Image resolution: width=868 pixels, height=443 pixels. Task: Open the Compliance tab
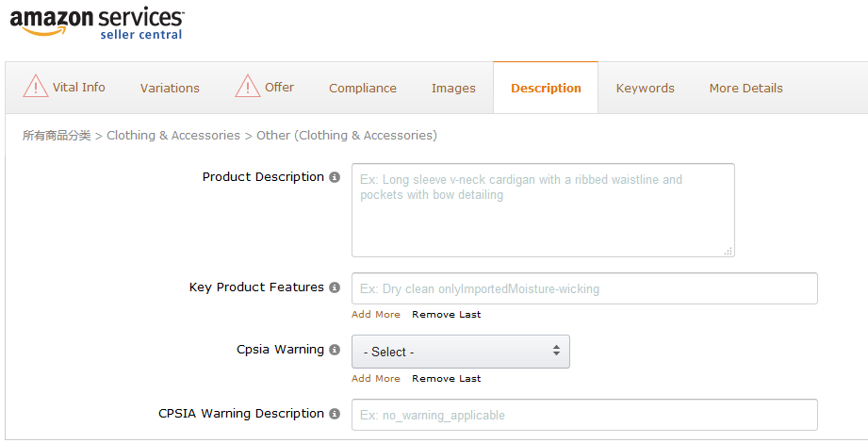click(362, 88)
